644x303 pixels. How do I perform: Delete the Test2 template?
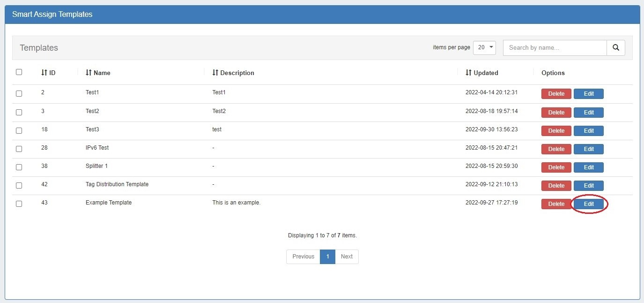point(556,113)
